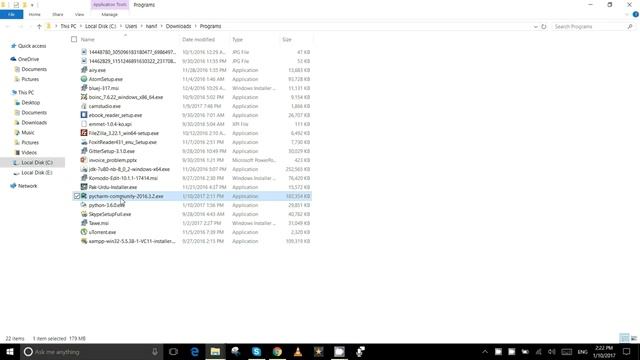Switch to Details view icon in status bar
Image resolution: width=640 pixels, height=360 pixels.
click(x=624, y=338)
